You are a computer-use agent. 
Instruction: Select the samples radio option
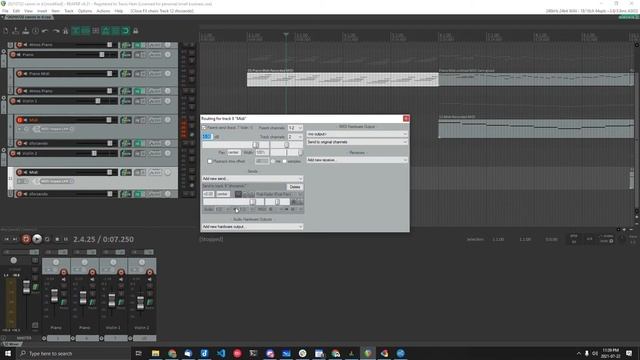[x=285, y=161]
